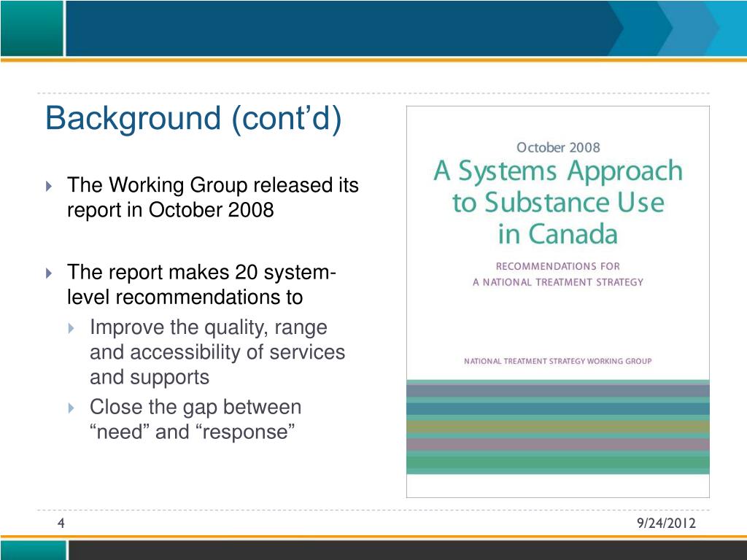Click the arrow bullet before "Close the gap"
This screenshot has height=560, width=747.
[71, 408]
